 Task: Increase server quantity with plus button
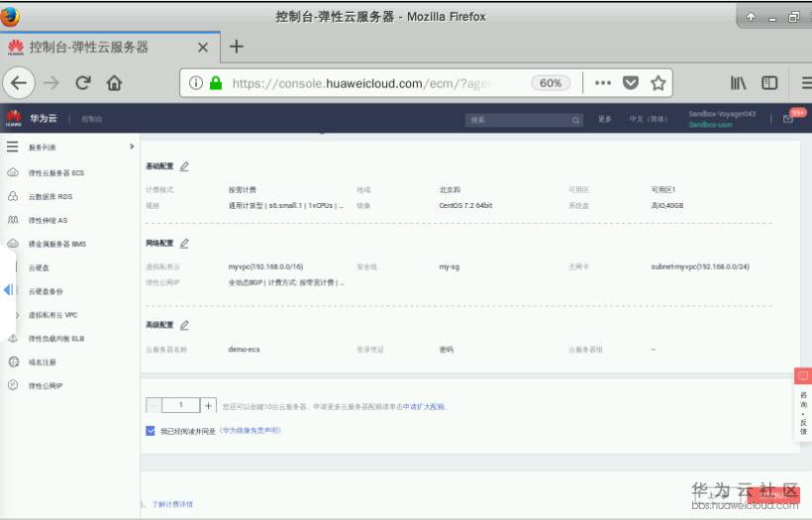click(x=208, y=405)
